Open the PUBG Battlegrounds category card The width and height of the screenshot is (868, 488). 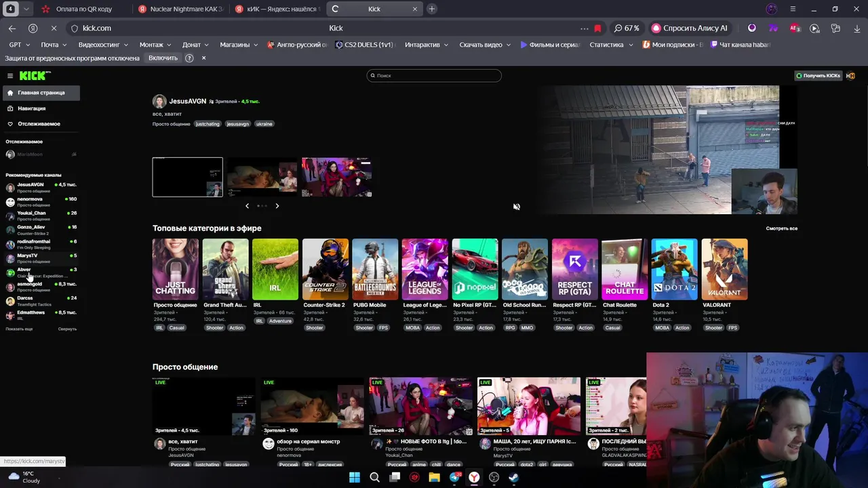point(375,269)
